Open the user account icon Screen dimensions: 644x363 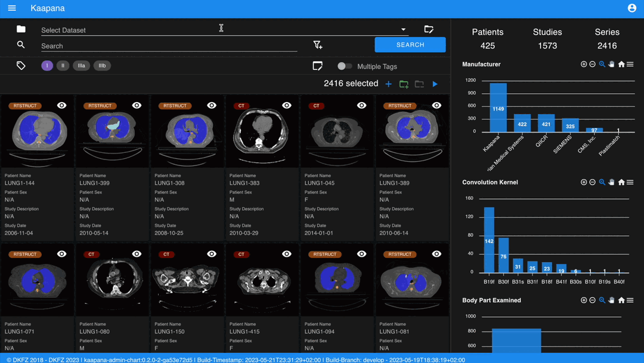632,8
